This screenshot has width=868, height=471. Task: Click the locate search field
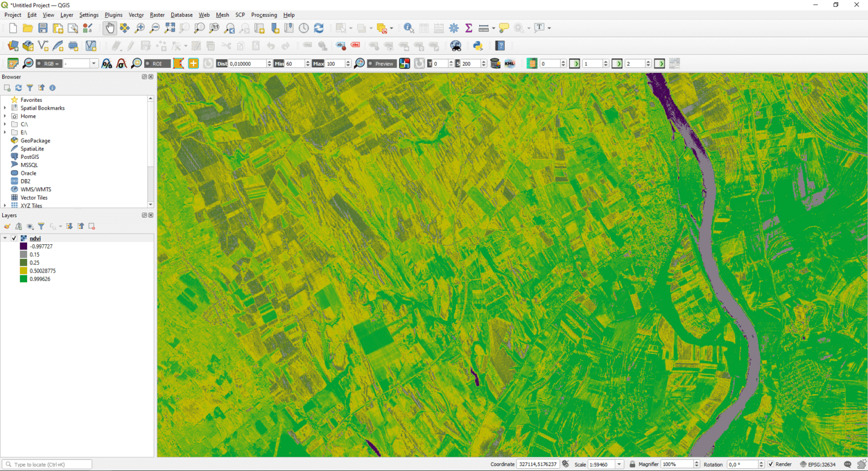pos(45,464)
